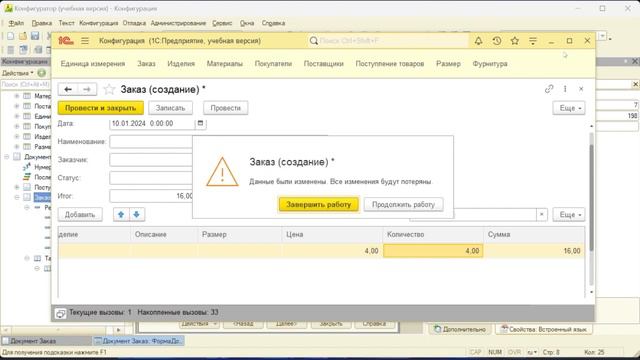The image size is (640, 360).
Task: Open Конфигурация menu in Configurator
Action: 98,23
